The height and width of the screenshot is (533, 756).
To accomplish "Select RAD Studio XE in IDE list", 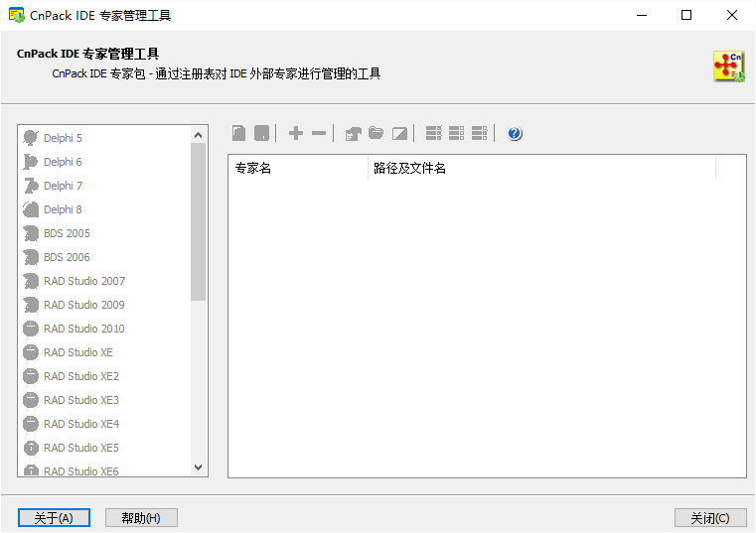I will tap(104, 352).
